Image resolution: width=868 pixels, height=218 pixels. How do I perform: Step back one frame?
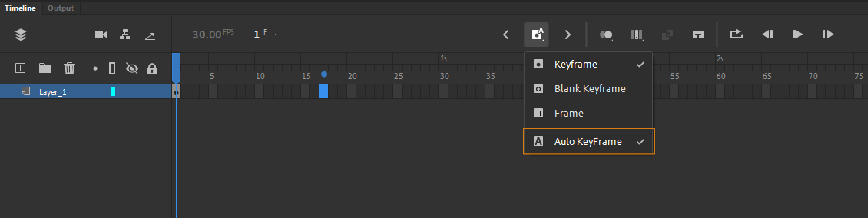point(767,35)
